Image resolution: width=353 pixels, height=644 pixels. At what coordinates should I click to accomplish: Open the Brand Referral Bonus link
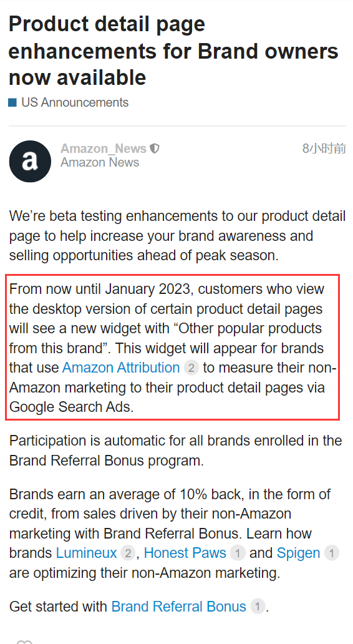coord(179,607)
